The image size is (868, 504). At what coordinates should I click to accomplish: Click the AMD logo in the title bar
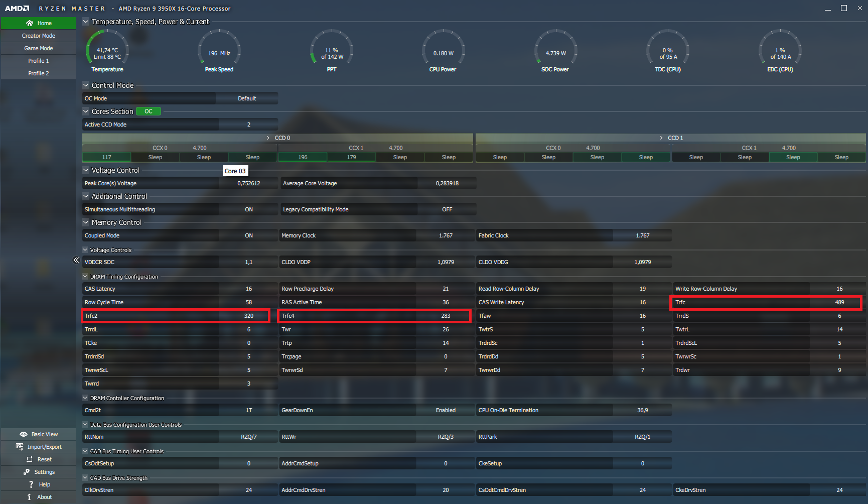tap(17, 9)
